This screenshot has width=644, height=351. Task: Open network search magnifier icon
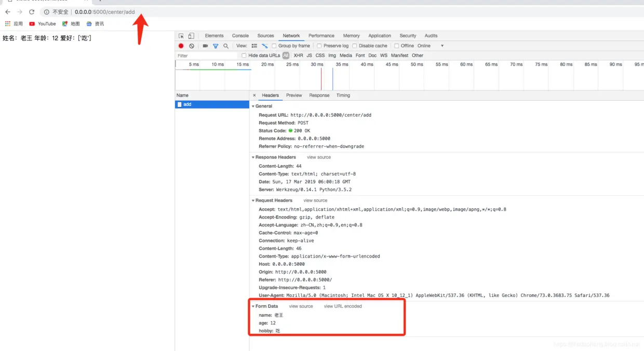[226, 46]
